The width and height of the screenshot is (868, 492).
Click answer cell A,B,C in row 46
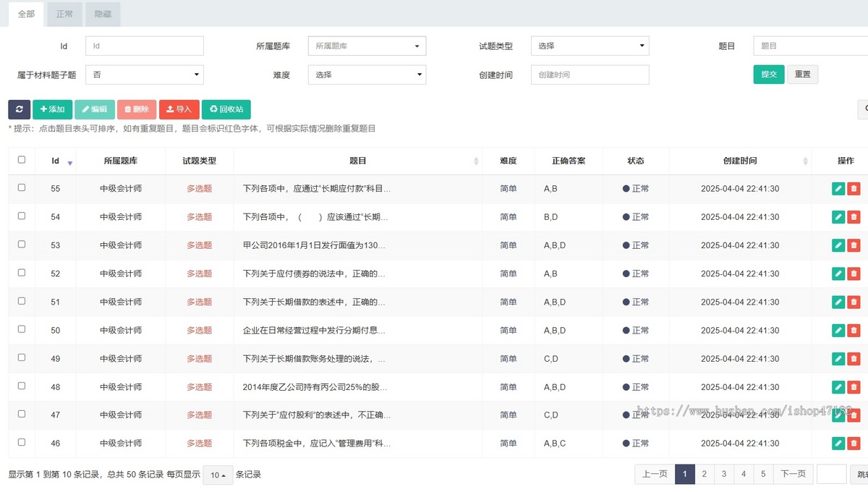click(x=555, y=444)
